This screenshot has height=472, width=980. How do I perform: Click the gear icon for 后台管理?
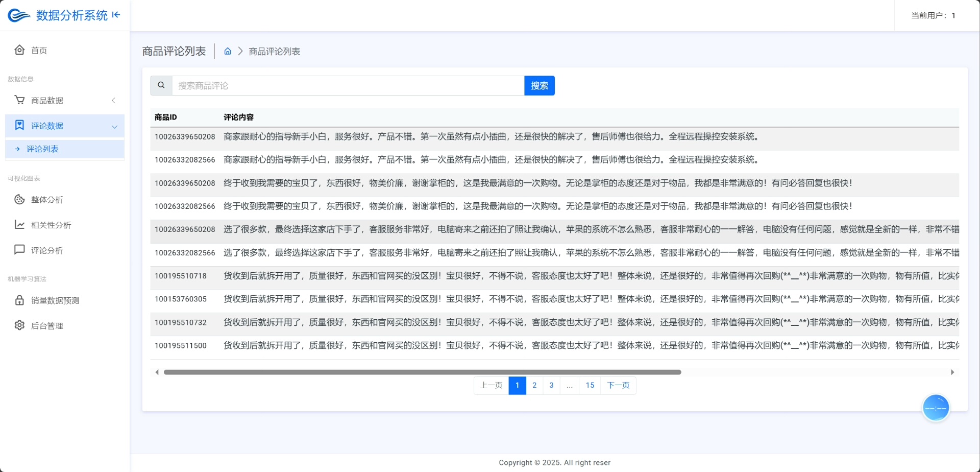pos(19,325)
